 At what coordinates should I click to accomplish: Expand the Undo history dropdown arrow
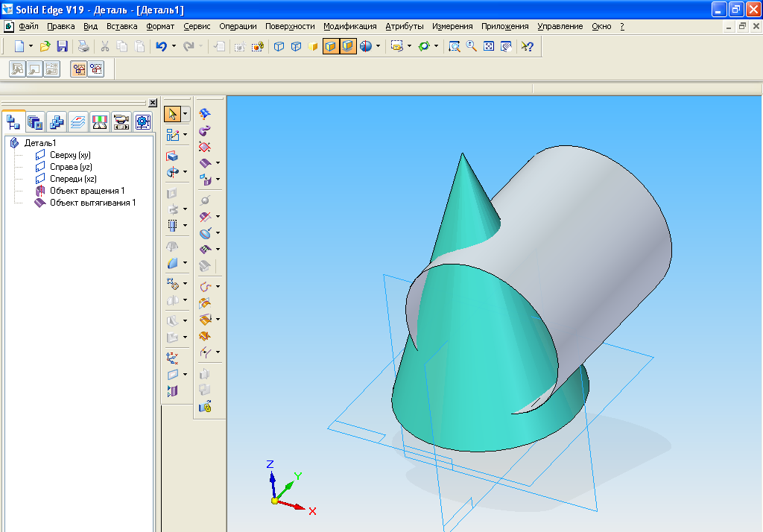click(174, 46)
